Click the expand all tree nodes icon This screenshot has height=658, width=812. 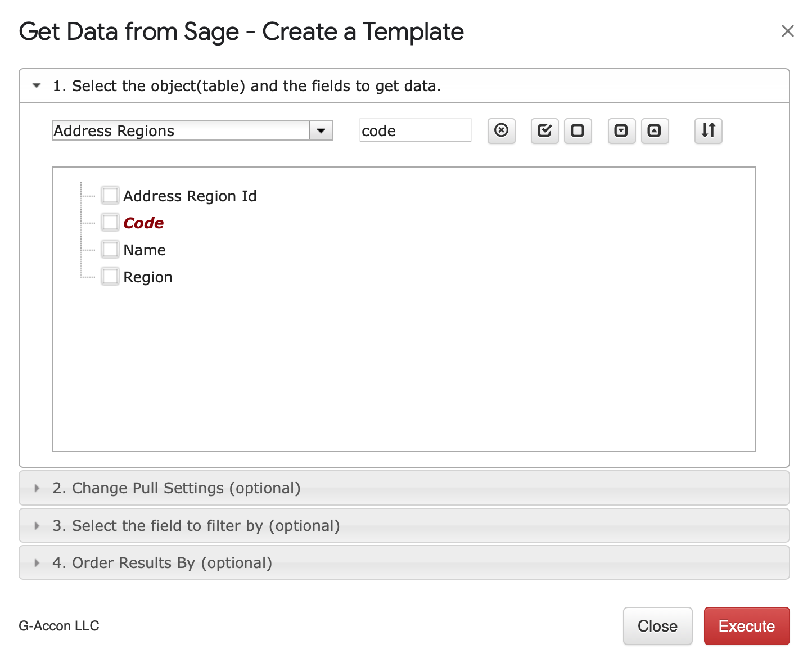coord(621,131)
